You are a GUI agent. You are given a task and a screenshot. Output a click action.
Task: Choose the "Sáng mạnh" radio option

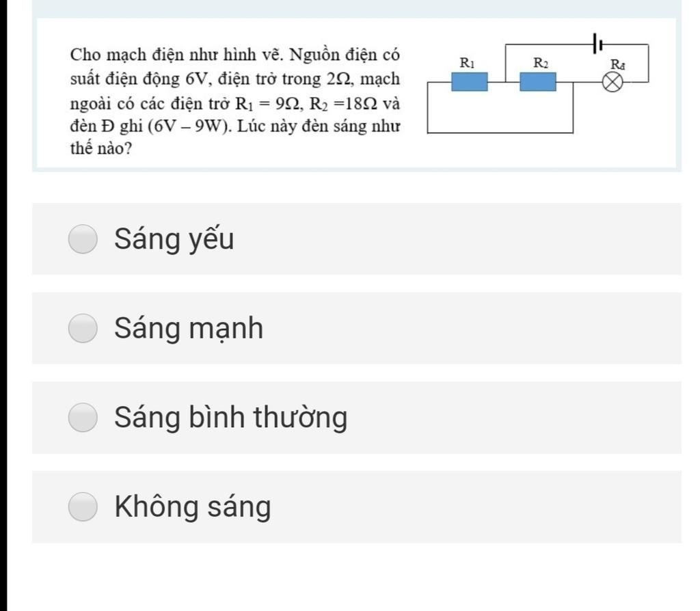coord(83,329)
